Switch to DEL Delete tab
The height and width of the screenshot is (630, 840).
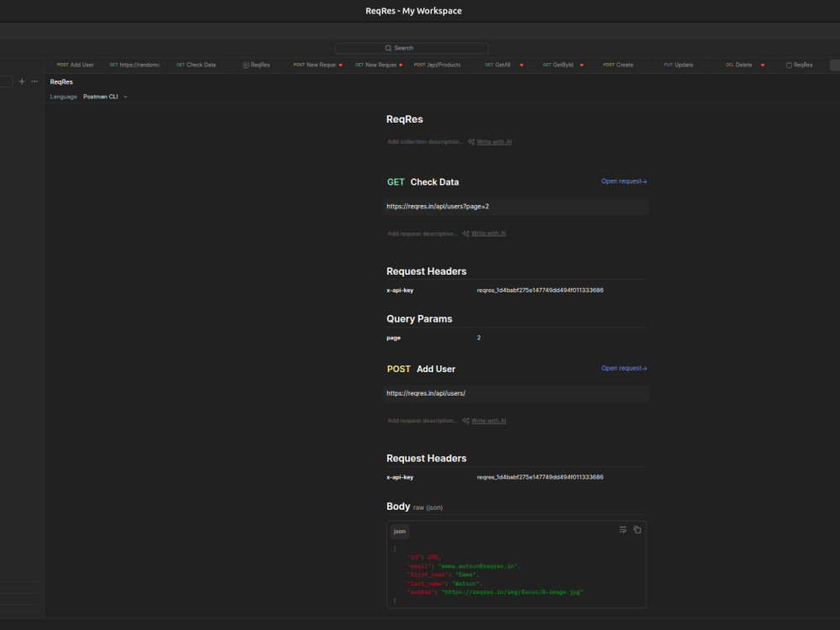coord(738,65)
